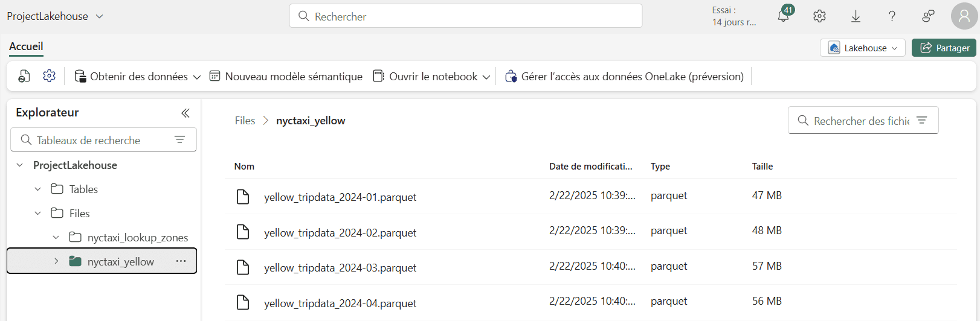The width and height of the screenshot is (980, 321).
Task: Click nyctaxi_yellow breadcrumb
Action: (311, 121)
